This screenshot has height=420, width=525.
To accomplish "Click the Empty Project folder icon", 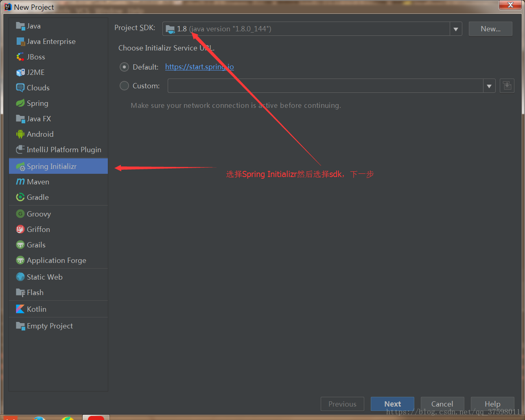I will [x=20, y=326].
